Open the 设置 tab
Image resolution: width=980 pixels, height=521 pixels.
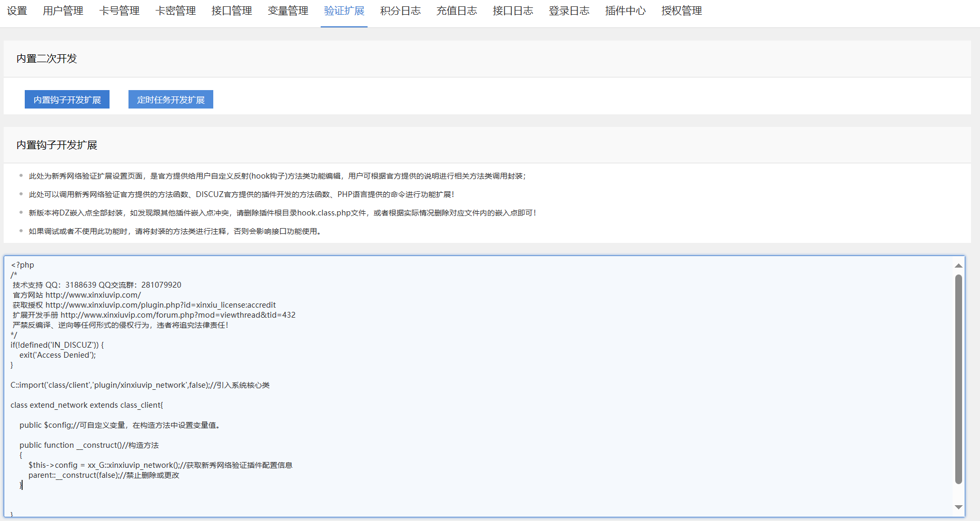(17, 11)
